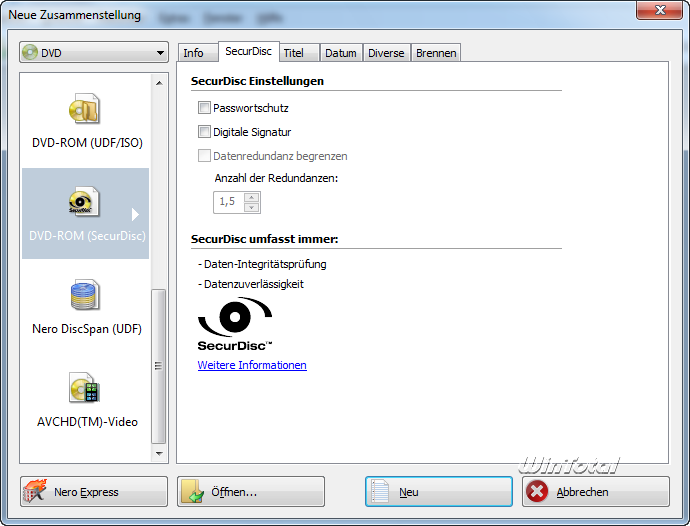
Task: Click the Öffnen... button
Action: coord(251,492)
